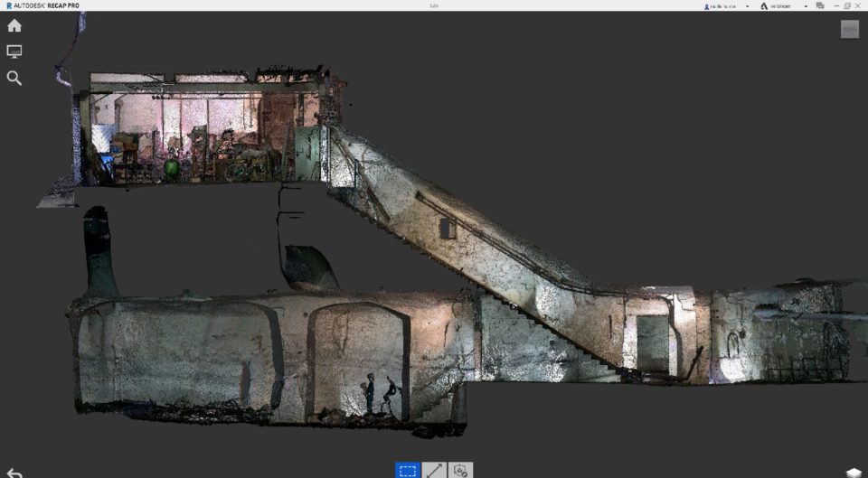
Task: Open the signed-in user profile
Action: [722, 6]
